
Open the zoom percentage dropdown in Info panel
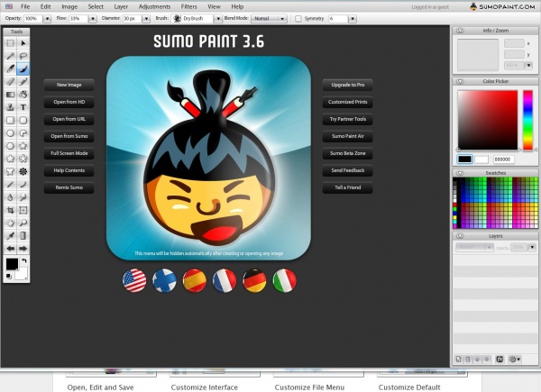[x=528, y=65]
